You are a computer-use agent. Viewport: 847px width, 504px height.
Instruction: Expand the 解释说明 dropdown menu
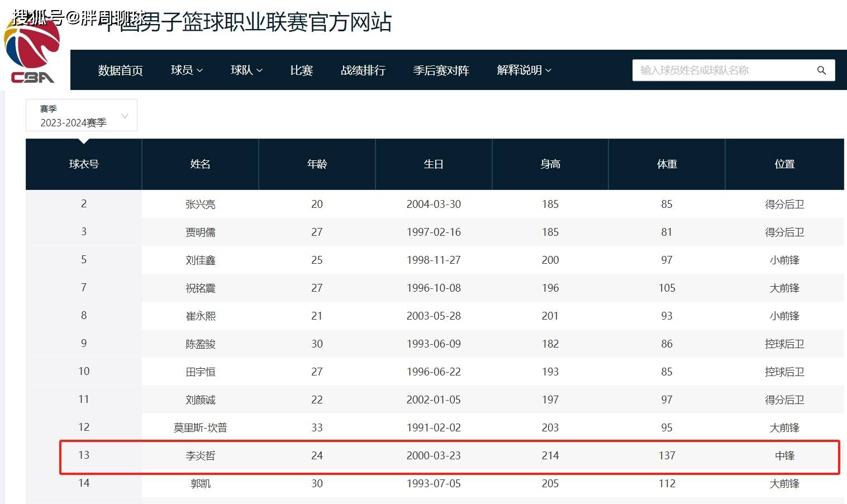point(524,70)
